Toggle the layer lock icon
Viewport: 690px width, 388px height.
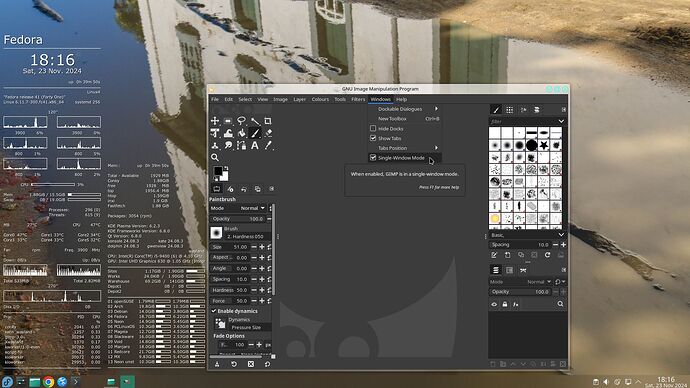505,304
